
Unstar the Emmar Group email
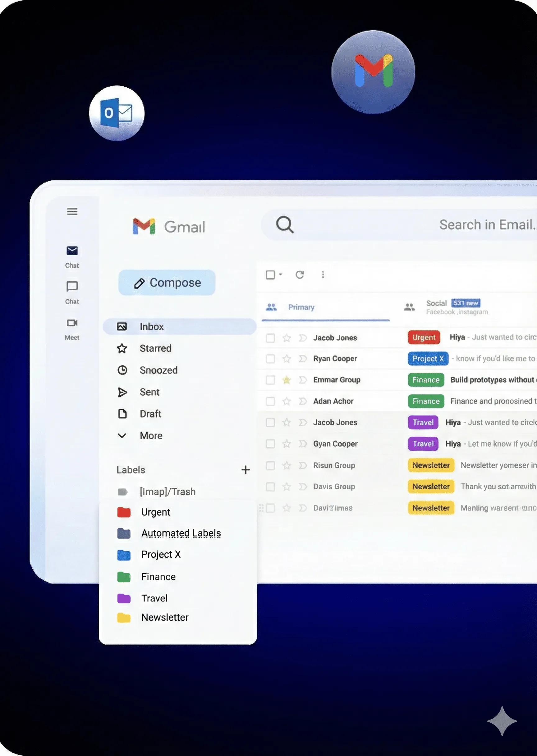(x=286, y=380)
